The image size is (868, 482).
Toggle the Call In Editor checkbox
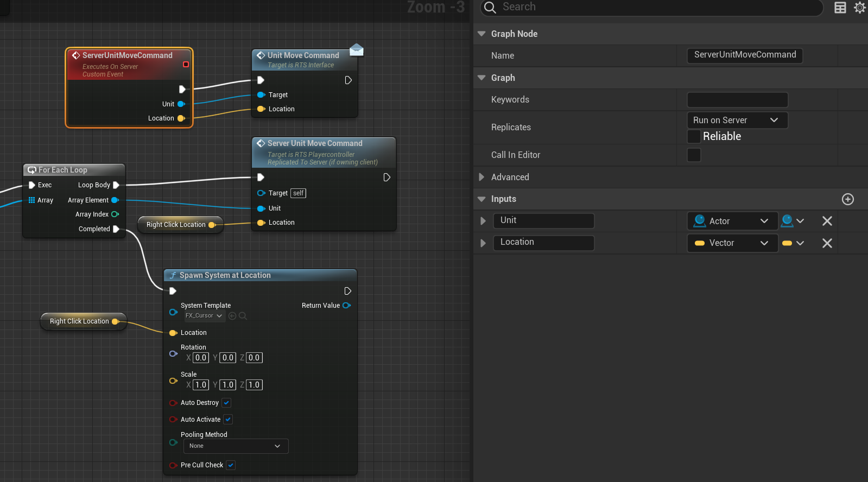click(694, 155)
